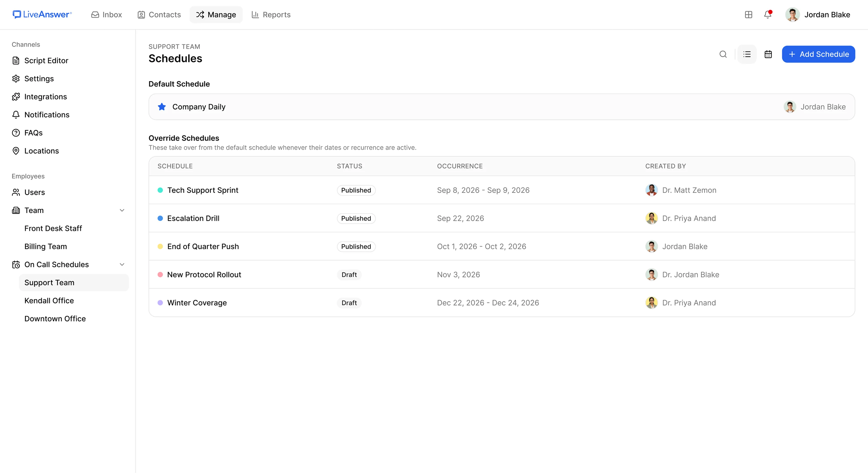Click yellow color dot of End of Quarter Push
This screenshot has height=473, width=868.
[x=160, y=247]
